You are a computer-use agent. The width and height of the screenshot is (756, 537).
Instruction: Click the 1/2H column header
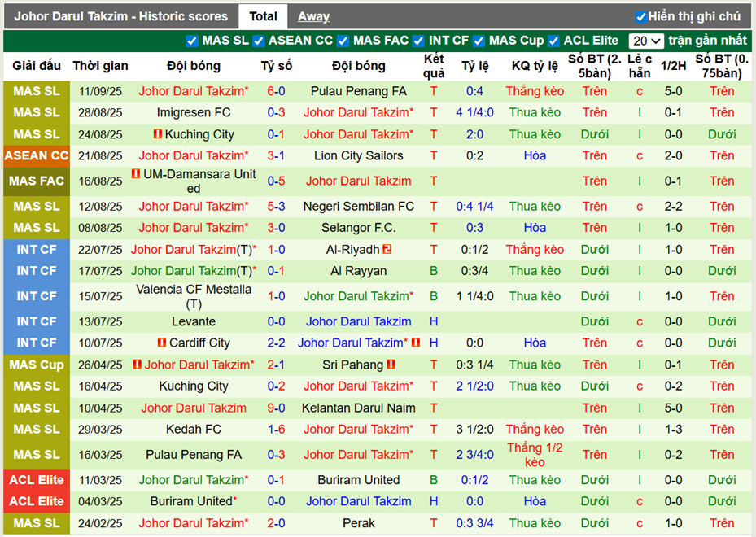coord(673,66)
